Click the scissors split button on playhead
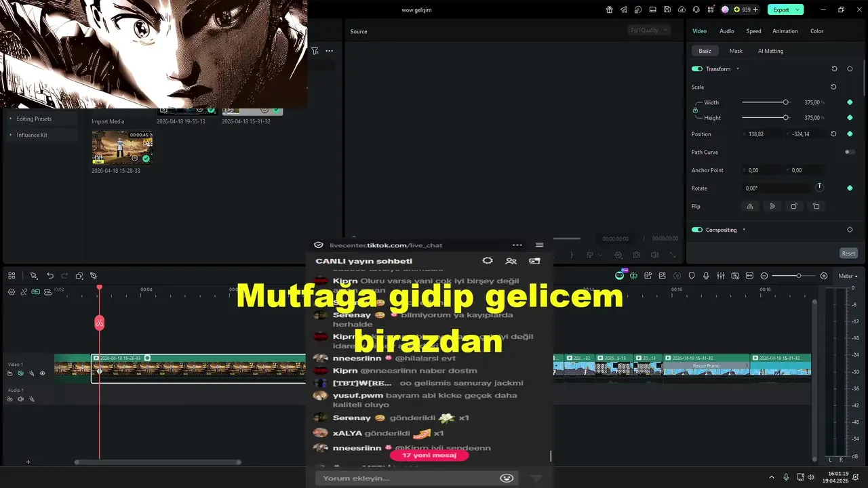 pos(99,323)
